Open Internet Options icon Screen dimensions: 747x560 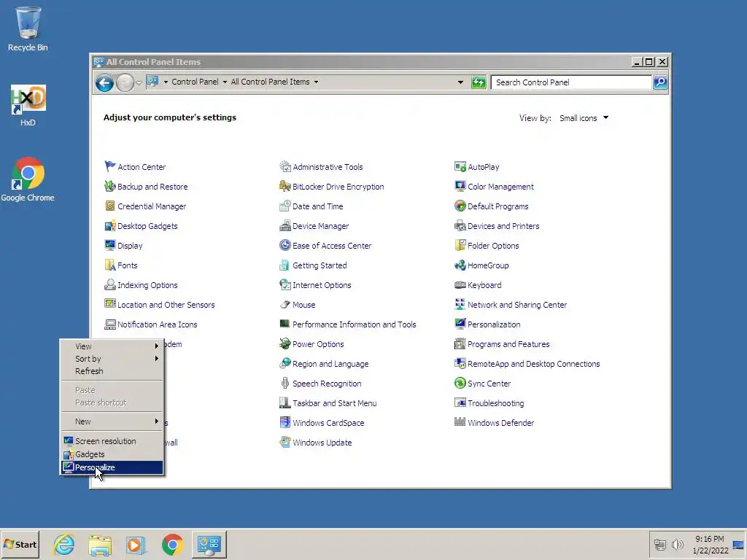click(285, 285)
